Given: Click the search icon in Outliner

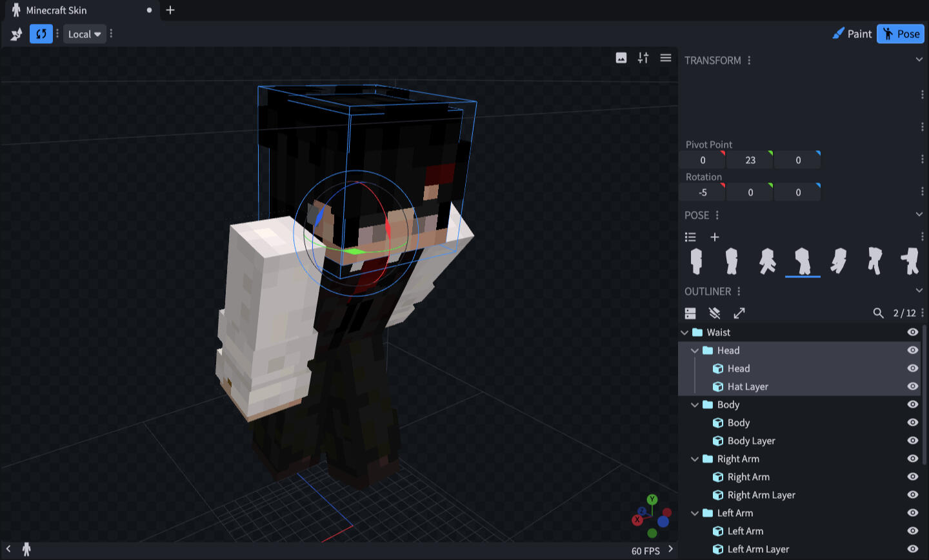Looking at the screenshot, I should [878, 313].
